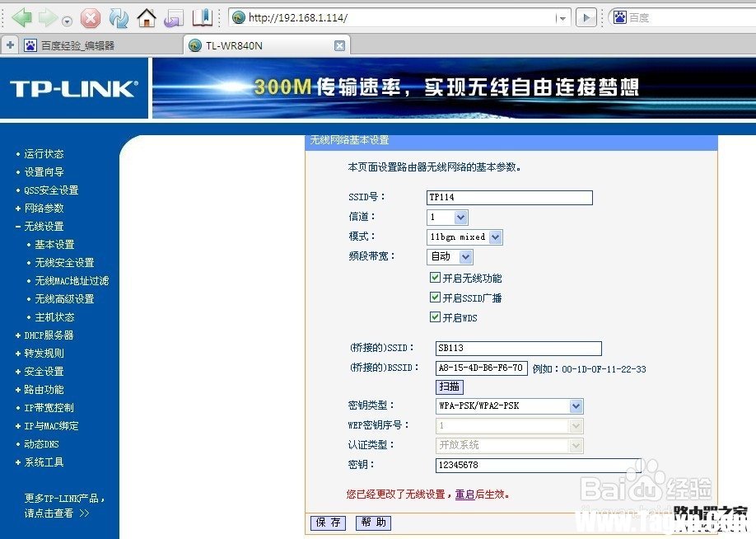Open IP带宽控制 in sidebar
This screenshot has height=539, width=756.
pos(49,408)
